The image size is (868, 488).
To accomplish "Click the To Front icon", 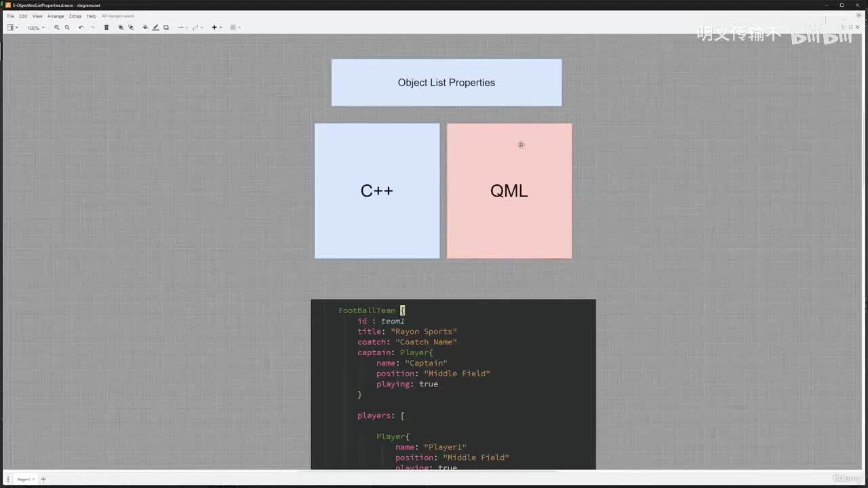I will tap(121, 28).
